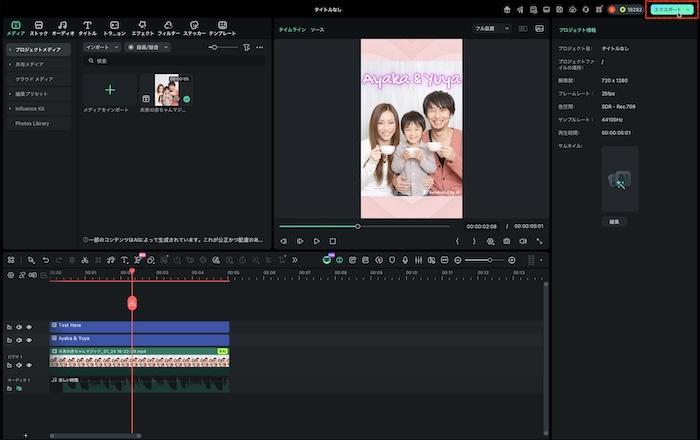Play the preview video
Image resolution: width=700 pixels, height=440 pixels.
(317, 241)
